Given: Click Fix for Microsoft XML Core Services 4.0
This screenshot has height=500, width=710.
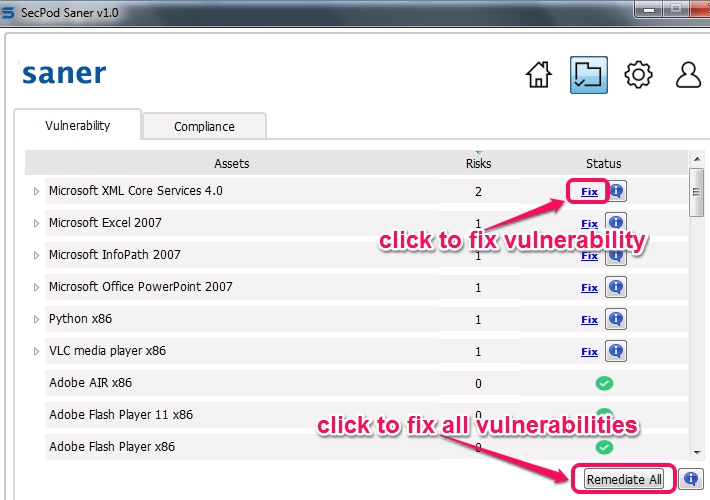Looking at the screenshot, I should [589, 192].
